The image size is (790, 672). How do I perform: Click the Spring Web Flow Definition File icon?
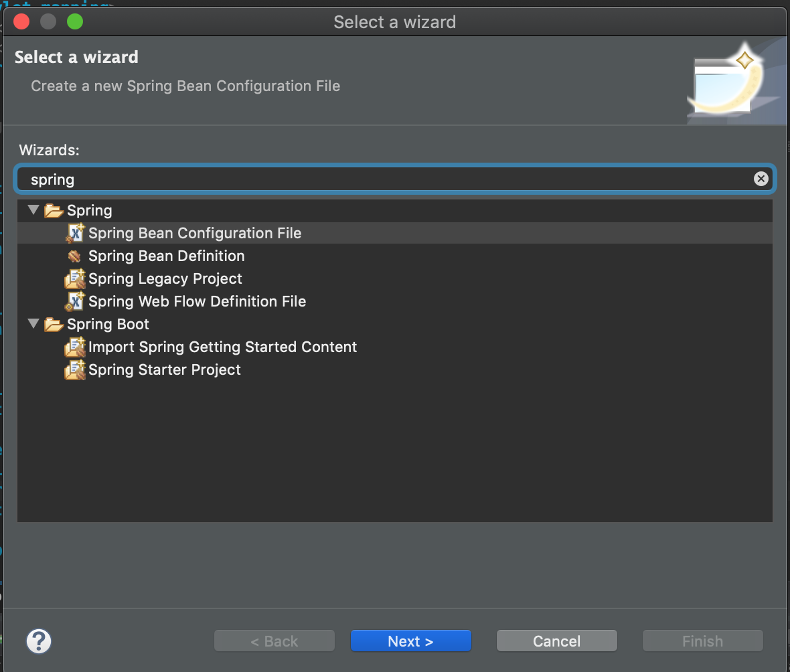click(x=75, y=301)
